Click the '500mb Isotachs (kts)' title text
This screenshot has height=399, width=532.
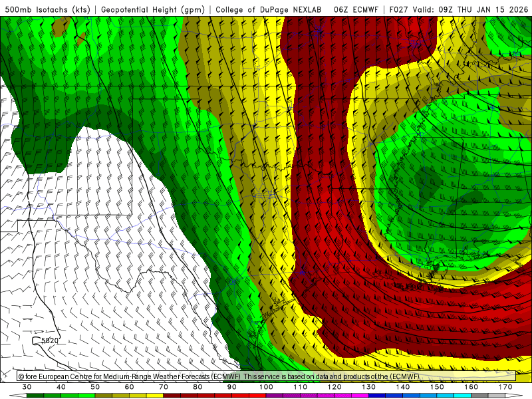click(47, 9)
